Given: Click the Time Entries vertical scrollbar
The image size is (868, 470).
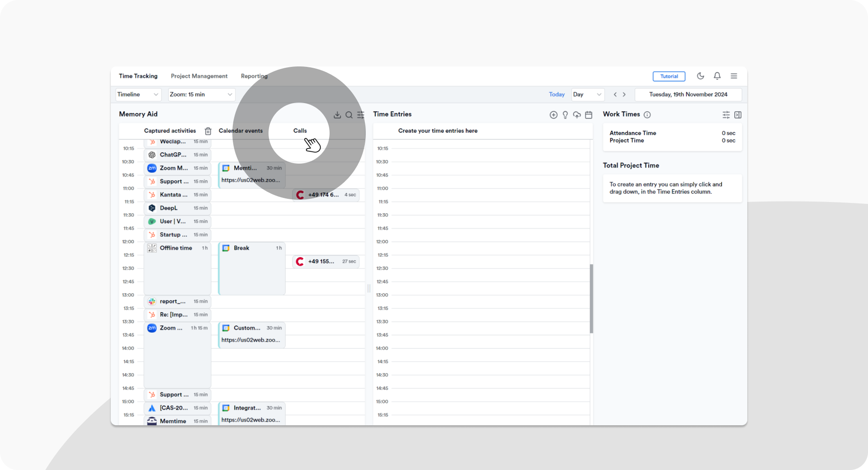Looking at the screenshot, I should tap(591, 299).
